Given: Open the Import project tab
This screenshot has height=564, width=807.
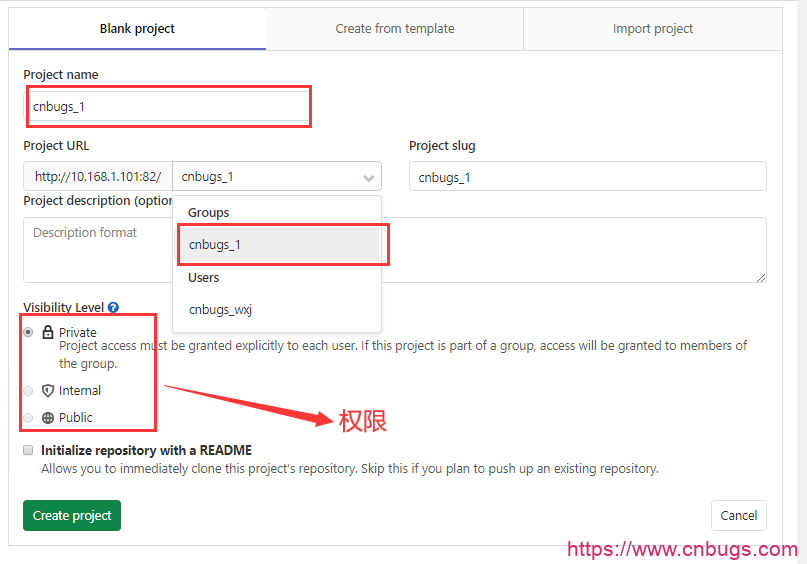Looking at the screenshot, I should pyautogui.click(x=652, y=29).
